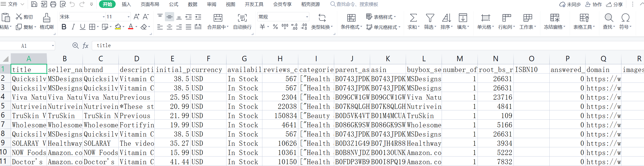Click the Not Synced (未同步) button
The height and width of the screenshot is (166, 644).
tap(570, 4)
